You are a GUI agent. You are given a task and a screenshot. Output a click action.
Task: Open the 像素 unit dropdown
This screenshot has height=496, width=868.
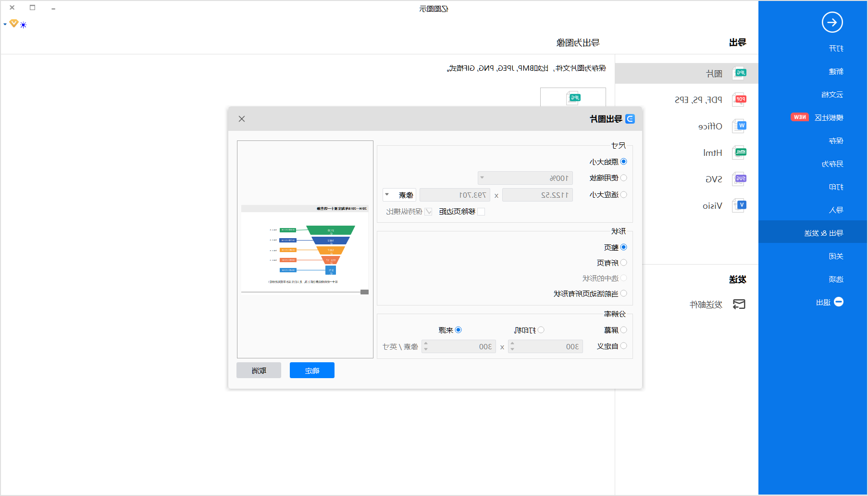(x=399, y=195)
